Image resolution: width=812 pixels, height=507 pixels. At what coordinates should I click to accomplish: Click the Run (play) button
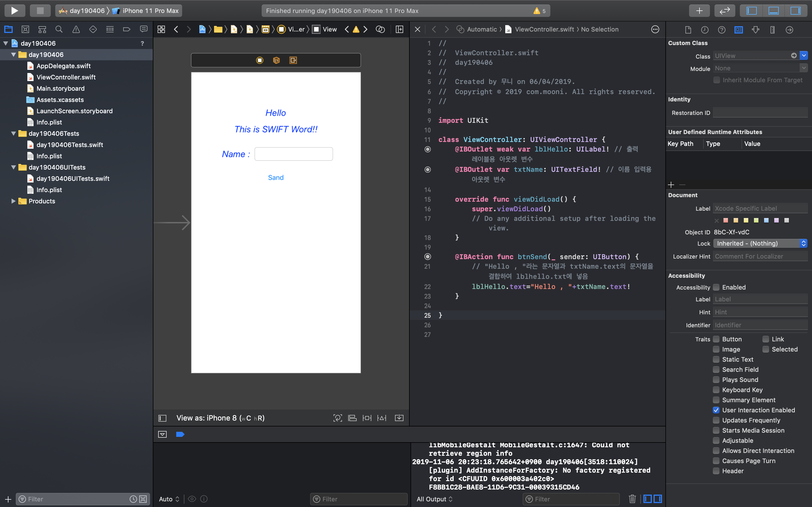tap(14, 11)
